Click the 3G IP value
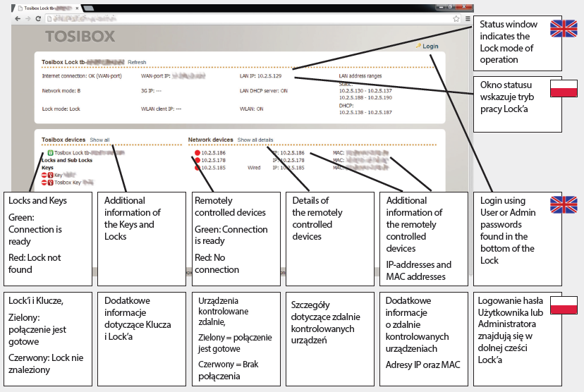Image resolution: width=584 pixels, height=392 pixels. 151,91
